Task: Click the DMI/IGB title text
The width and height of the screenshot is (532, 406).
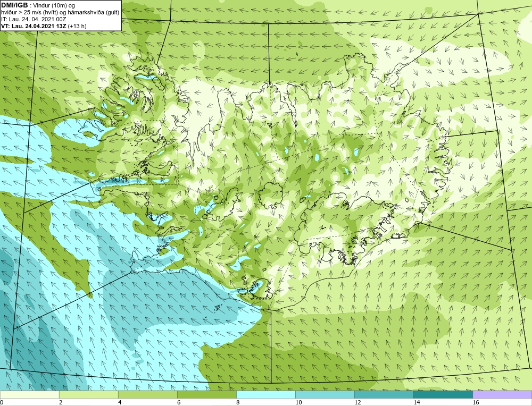Action: pyautogui.click(x=14, y=5)
